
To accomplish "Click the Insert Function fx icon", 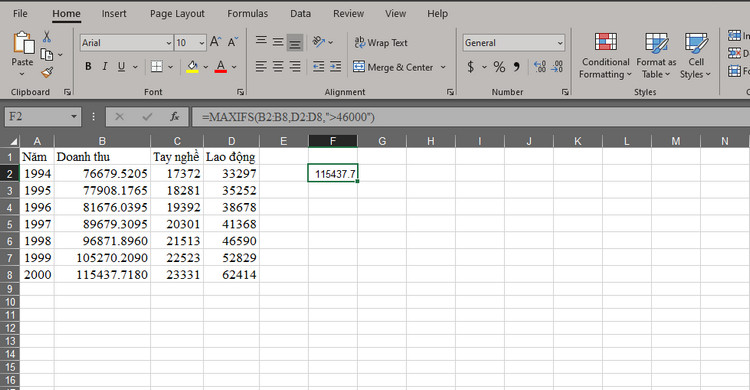I will [175, 116].
